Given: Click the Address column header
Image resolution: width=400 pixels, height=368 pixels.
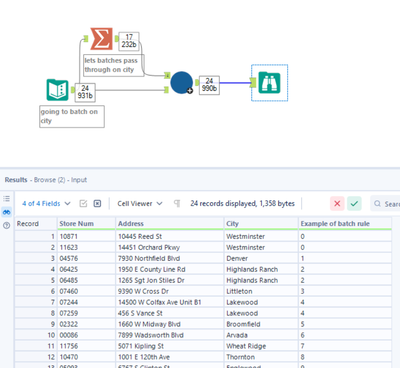Looking at the screenshot, I should [170, 224].
